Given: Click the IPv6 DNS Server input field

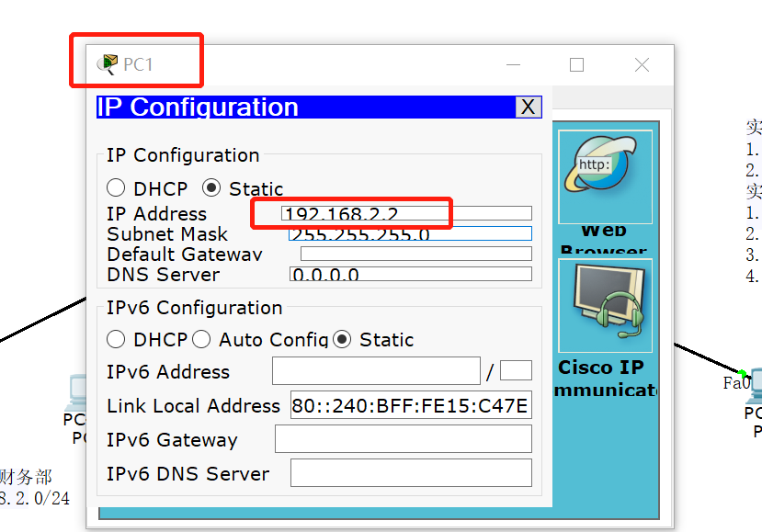Looking at the screenshot, I should coord(411,472).
